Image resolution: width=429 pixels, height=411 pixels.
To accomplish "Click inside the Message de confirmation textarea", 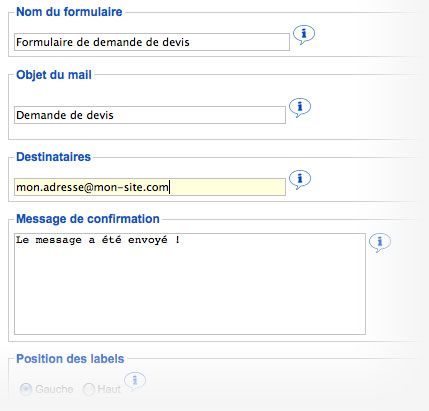I will (190, 284).
